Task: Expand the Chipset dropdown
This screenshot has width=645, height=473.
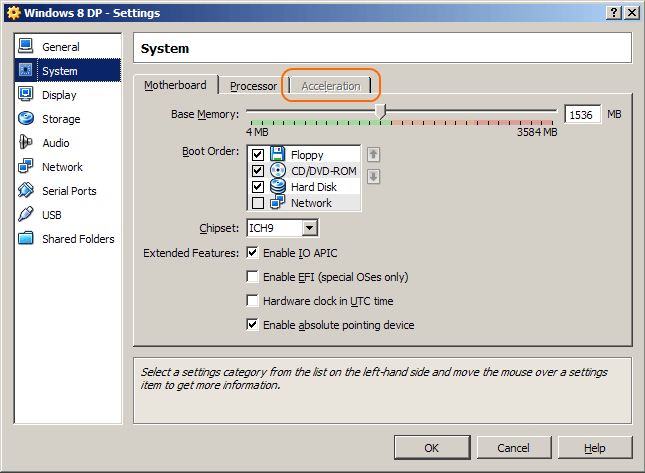Action: [x=309, y=228]
